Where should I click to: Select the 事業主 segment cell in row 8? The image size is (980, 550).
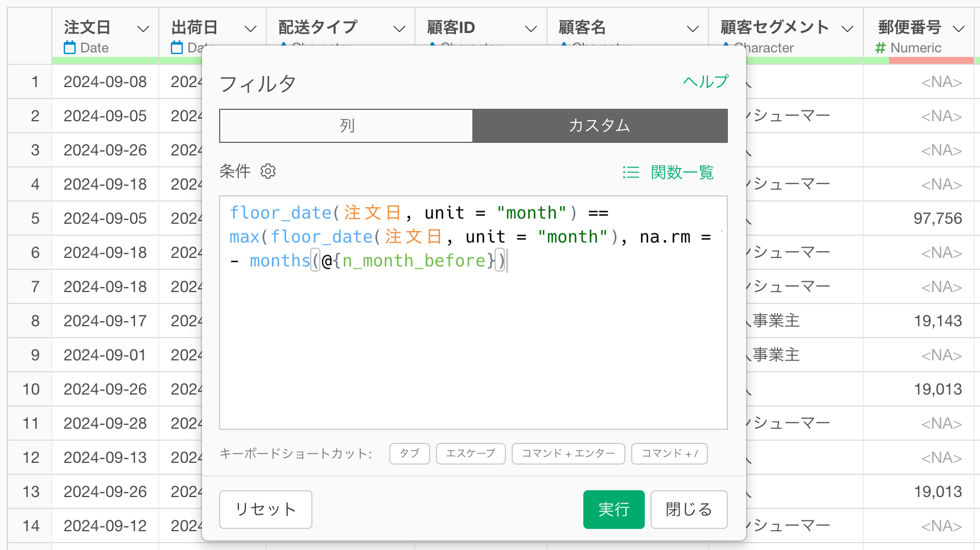click(x=805, y=321)
